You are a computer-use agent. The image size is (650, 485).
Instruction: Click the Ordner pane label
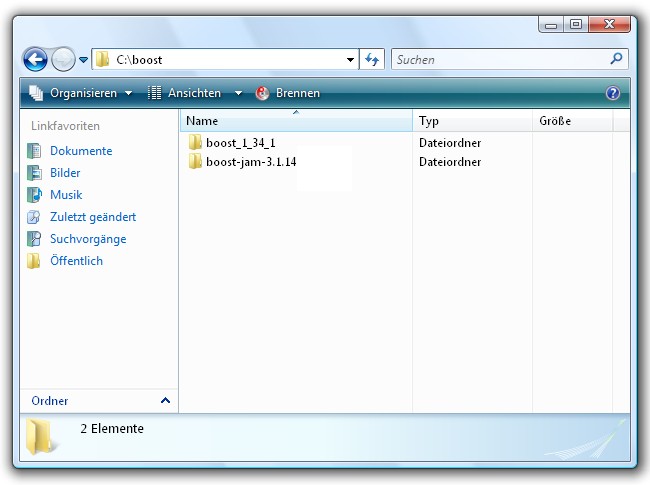click(50, 401)
